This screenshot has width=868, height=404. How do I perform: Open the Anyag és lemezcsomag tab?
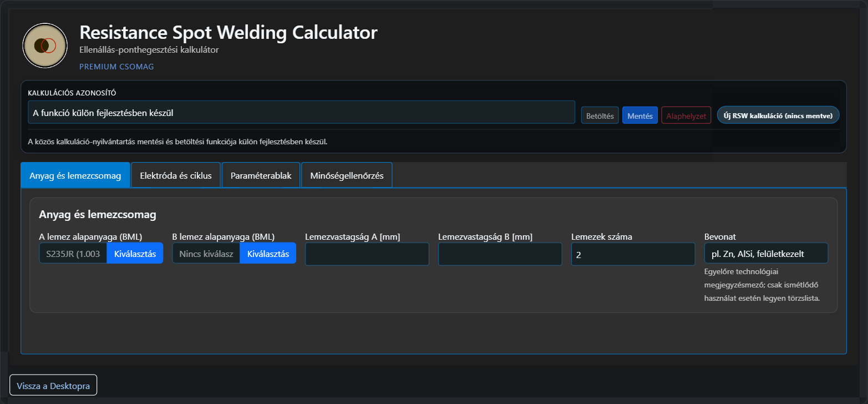pyautogui.click(x=75, y=175)
